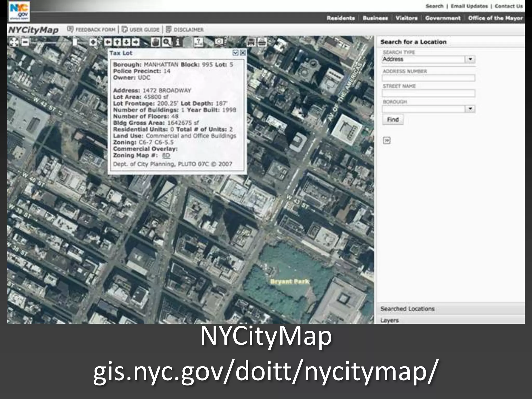Expand the Searched Locations section

click(x=450, y=309)
